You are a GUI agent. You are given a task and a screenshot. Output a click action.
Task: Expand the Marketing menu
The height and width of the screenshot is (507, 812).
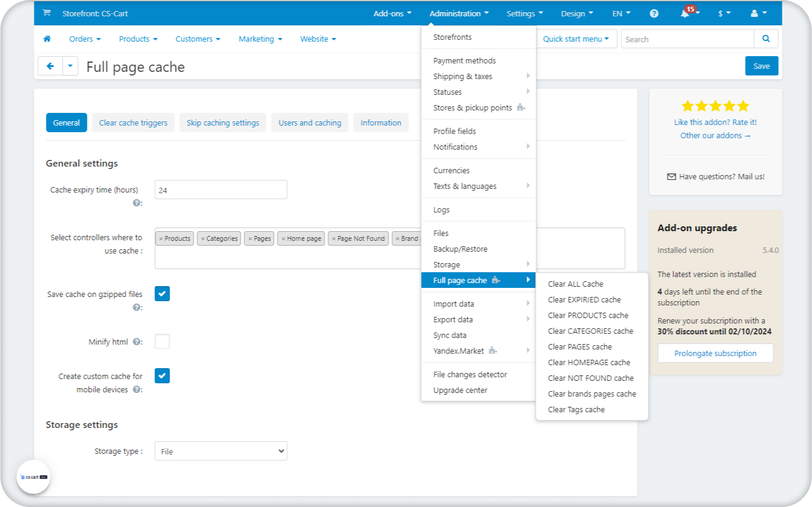[x=261, y=39]
